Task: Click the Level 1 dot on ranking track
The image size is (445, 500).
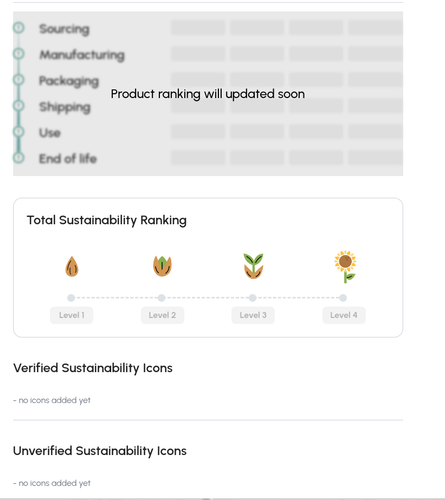Action: click(71, 298)
